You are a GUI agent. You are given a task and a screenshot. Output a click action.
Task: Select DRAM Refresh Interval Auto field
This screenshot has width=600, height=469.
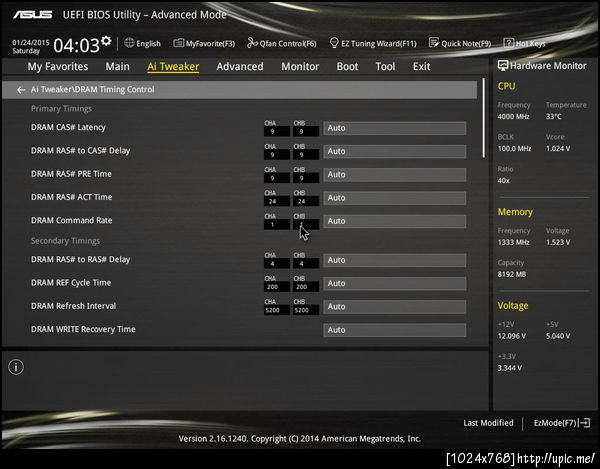395,307
